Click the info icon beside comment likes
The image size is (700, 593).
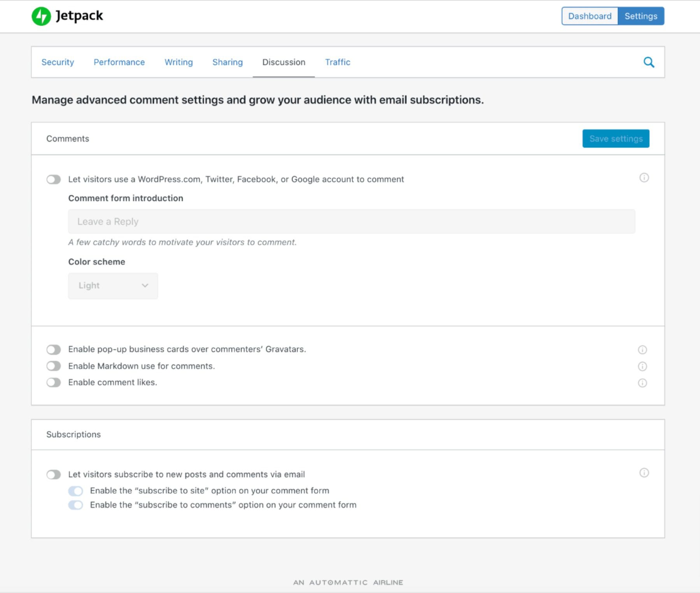642,383
